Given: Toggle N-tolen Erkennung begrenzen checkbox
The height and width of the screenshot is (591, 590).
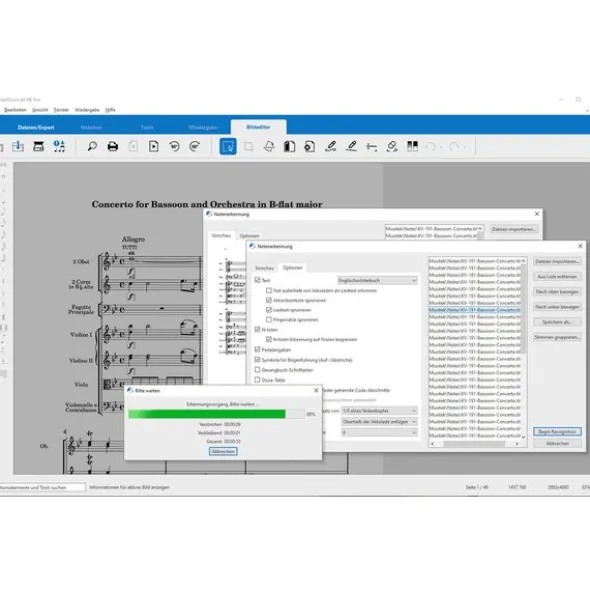Looking at the screenshot, I should 269,339.
